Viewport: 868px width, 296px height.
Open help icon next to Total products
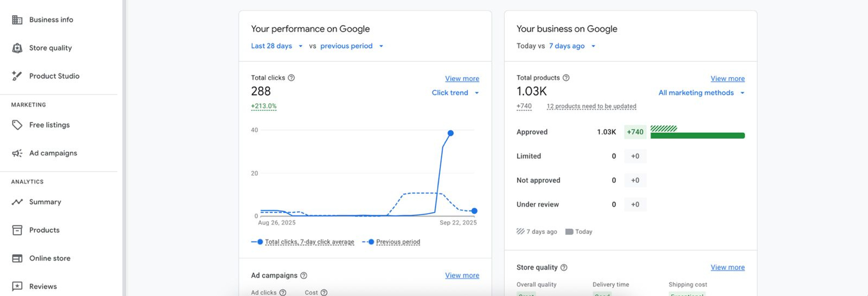point(566,78)
